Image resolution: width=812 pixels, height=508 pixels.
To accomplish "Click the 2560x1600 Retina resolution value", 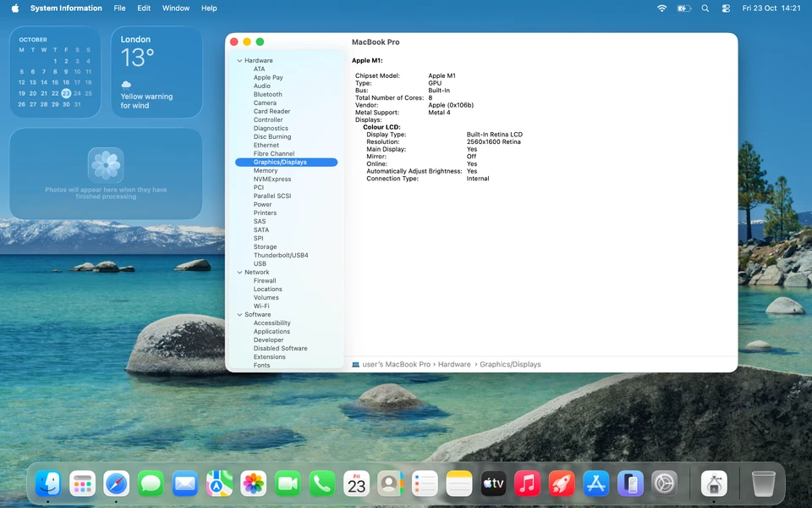I will (x=493, y=141).
